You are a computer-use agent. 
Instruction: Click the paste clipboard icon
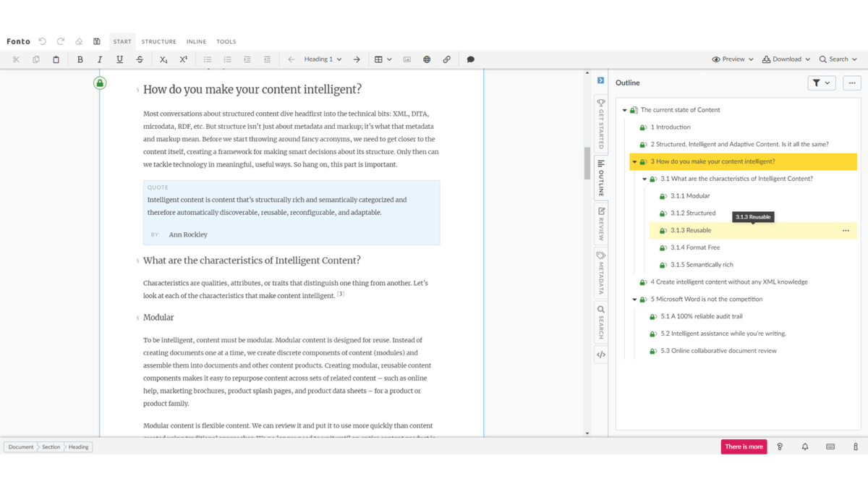pos(56,59)
